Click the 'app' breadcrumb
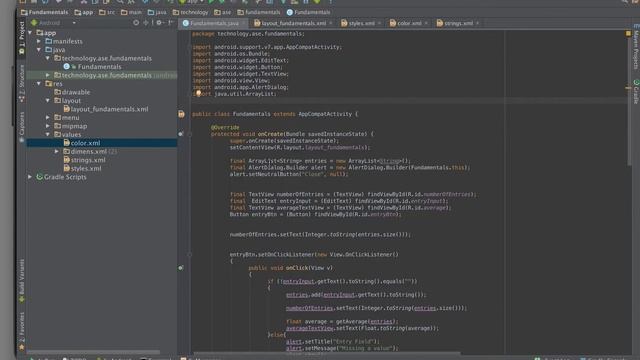 click(x=84, y=12)
